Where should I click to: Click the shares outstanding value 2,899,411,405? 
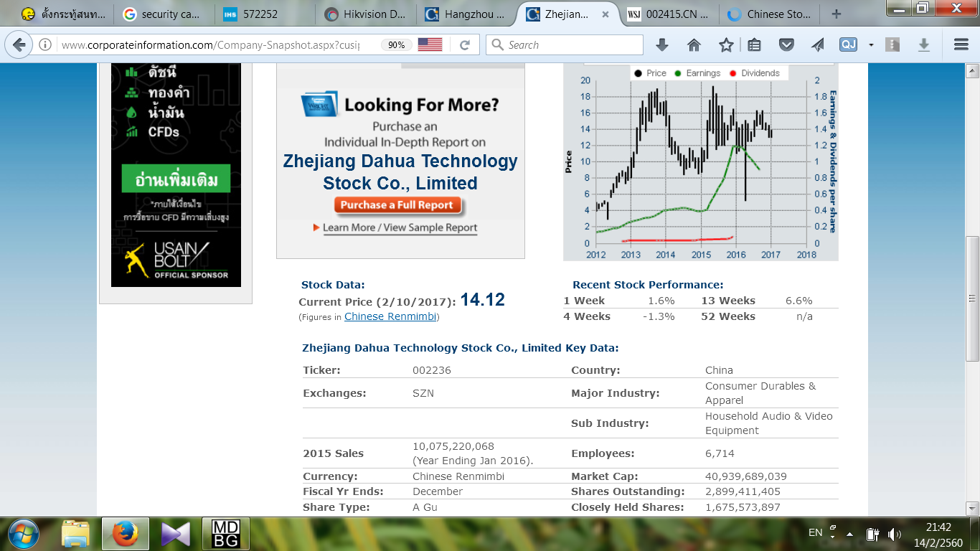743,491
